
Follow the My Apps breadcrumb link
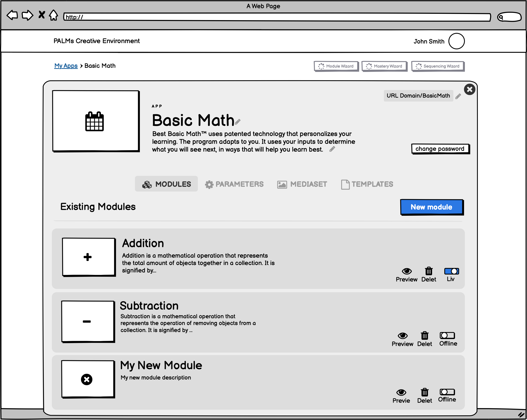(66, 66)
